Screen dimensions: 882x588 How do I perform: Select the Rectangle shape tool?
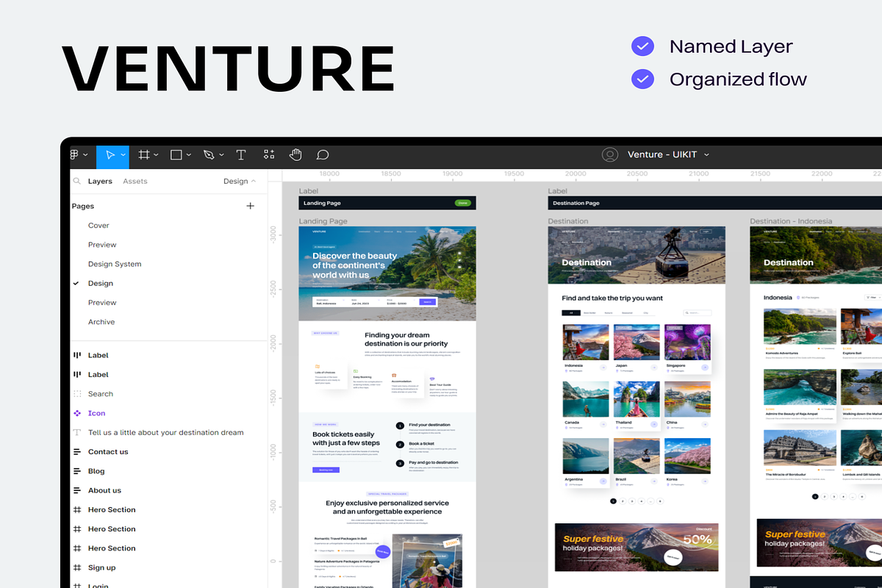click(176, 154)
